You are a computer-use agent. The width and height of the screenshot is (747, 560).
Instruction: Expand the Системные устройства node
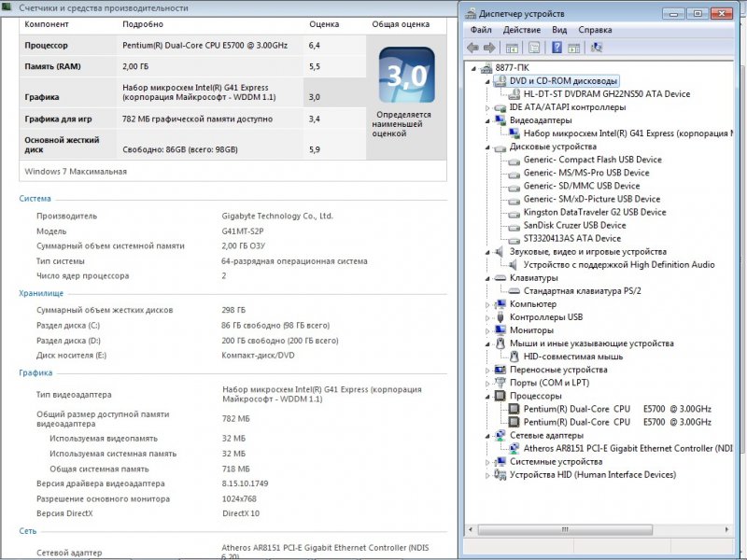click(x=487, y=461)
